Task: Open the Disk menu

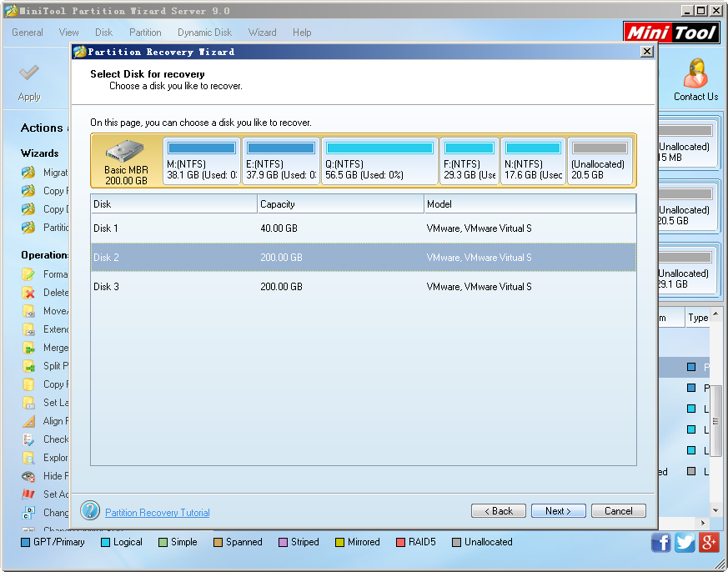Action: [104, 33]
